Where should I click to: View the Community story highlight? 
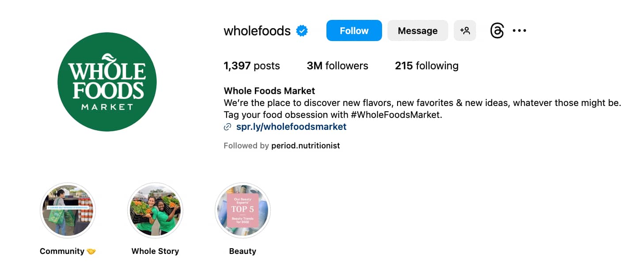tap(68, 210)
